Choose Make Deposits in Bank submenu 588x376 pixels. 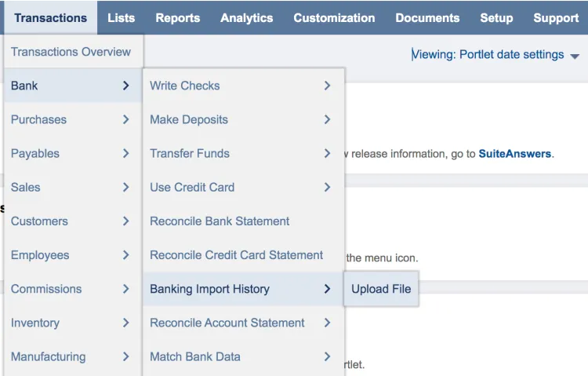pos(243,119)
